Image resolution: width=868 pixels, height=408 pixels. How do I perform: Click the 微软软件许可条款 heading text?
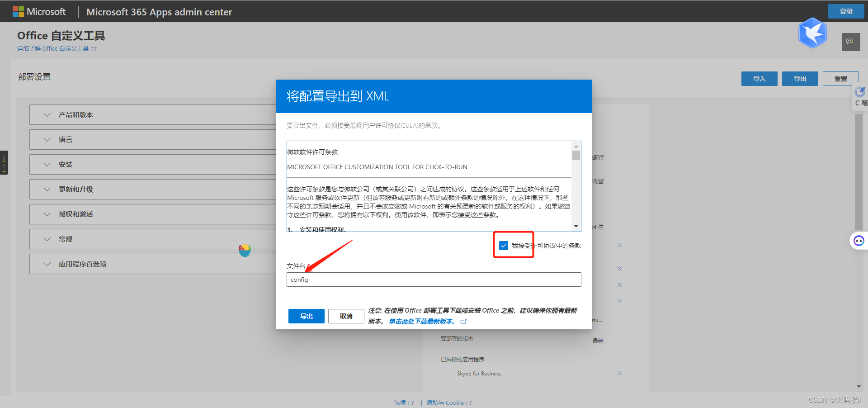click(312, 152)
